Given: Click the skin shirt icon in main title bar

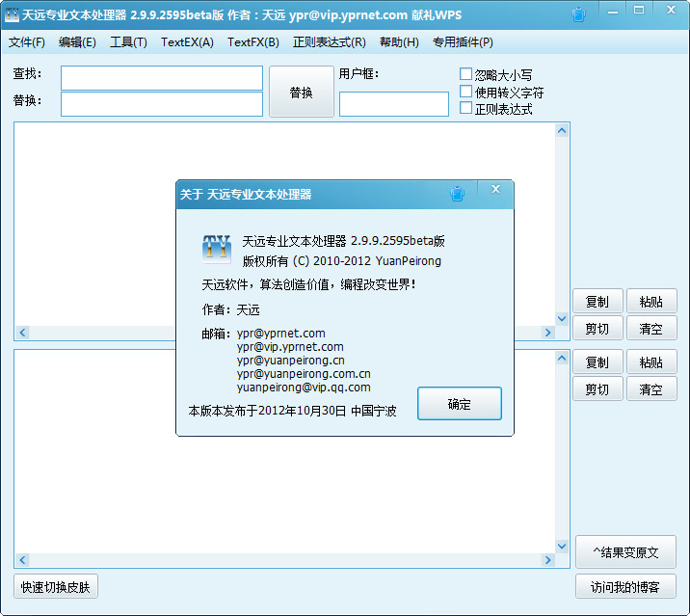Looking at the screenshot, I should tap(578, 15).
